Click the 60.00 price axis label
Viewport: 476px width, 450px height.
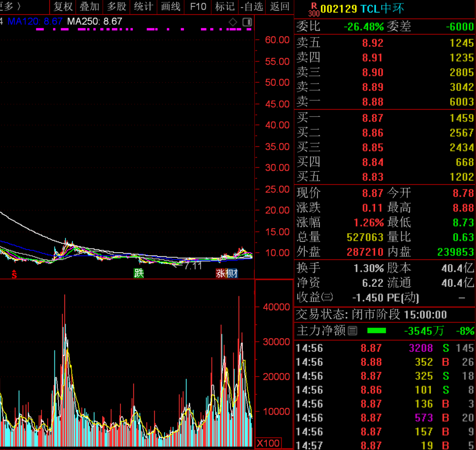pyautogui.click(x=277, y=40)
